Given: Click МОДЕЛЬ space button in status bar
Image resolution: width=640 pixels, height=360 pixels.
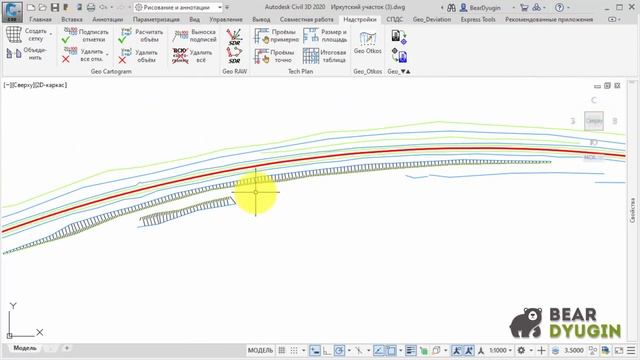Looking at the screenshot, I should pyautogui.click(x=260, y=350).
